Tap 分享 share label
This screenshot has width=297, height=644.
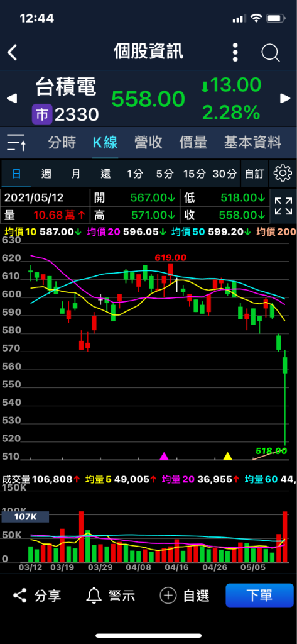tap(48, 595)
